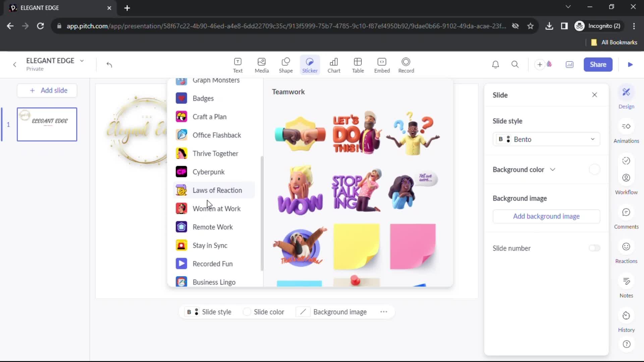Expand the Background color section
644x362 pixels.
(553, 169)
